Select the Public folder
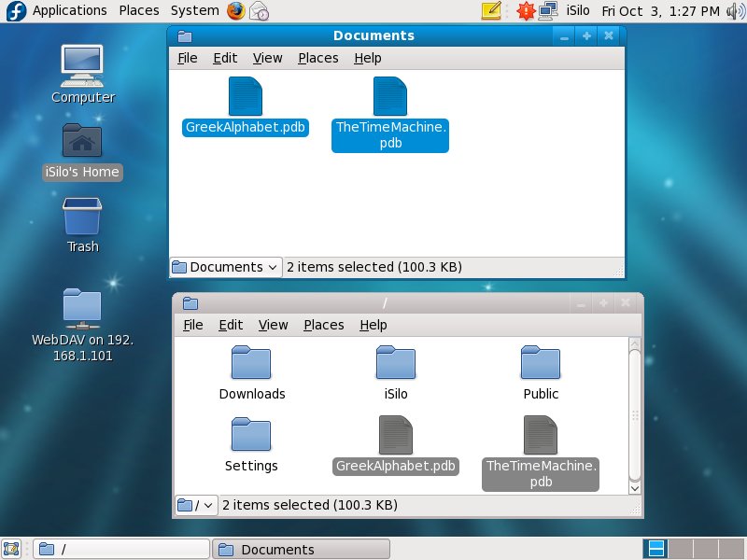747x560 pixels. click(x=541, y=363)
